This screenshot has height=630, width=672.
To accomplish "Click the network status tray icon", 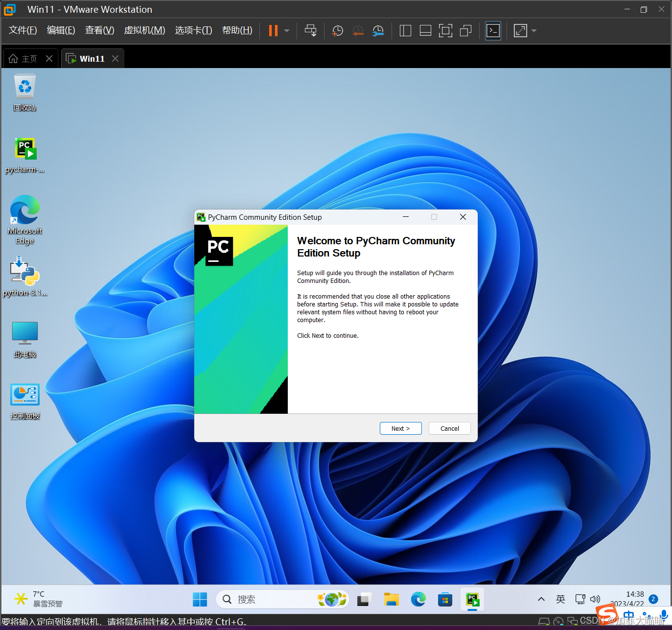I will (580, 599).
